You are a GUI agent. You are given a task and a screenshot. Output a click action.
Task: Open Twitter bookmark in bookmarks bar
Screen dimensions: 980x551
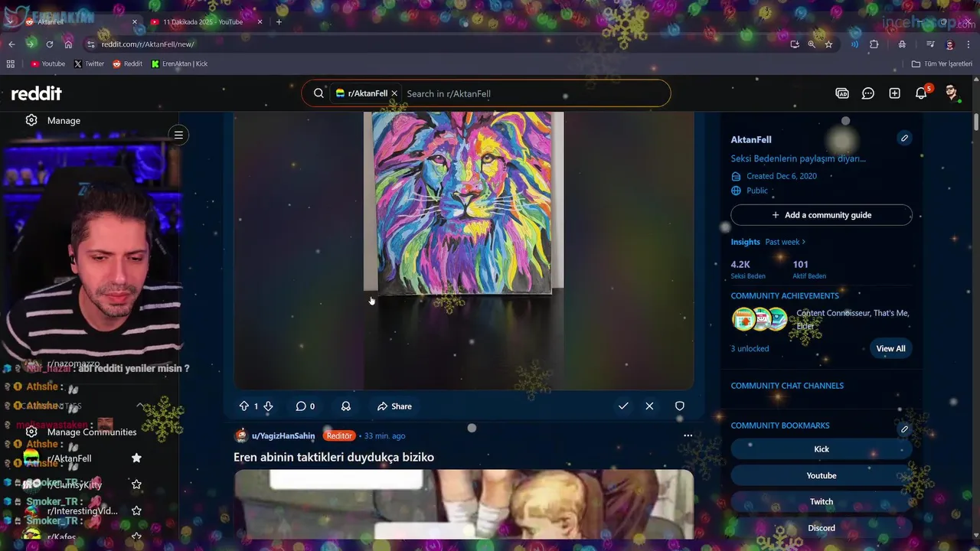(x=89, y=64)
